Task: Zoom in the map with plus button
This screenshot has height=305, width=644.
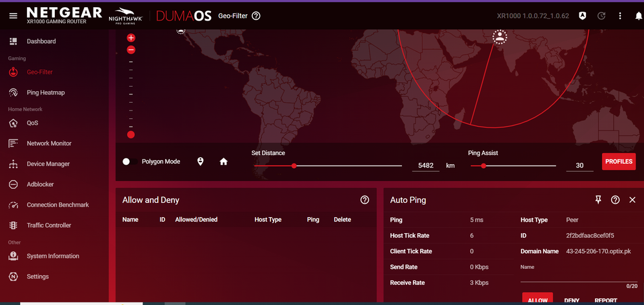Action: (x=131, y=38)
